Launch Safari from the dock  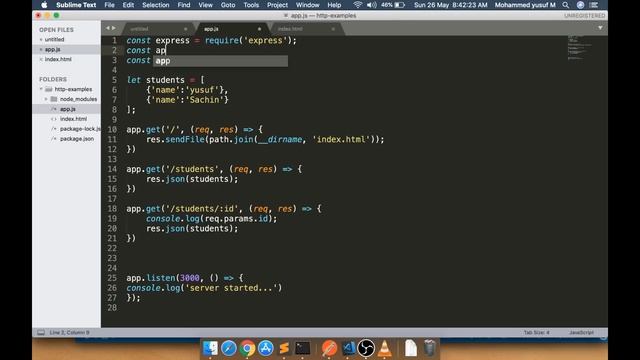point(229,348)
